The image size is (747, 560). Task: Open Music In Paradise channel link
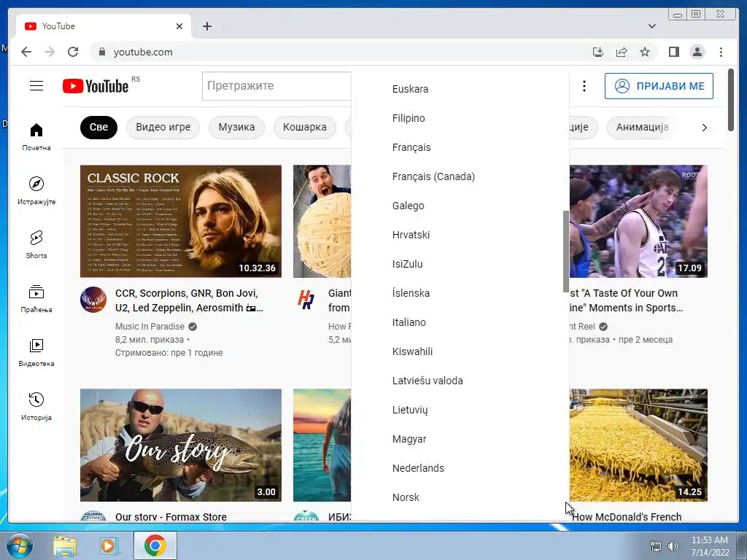coord(150,327)
